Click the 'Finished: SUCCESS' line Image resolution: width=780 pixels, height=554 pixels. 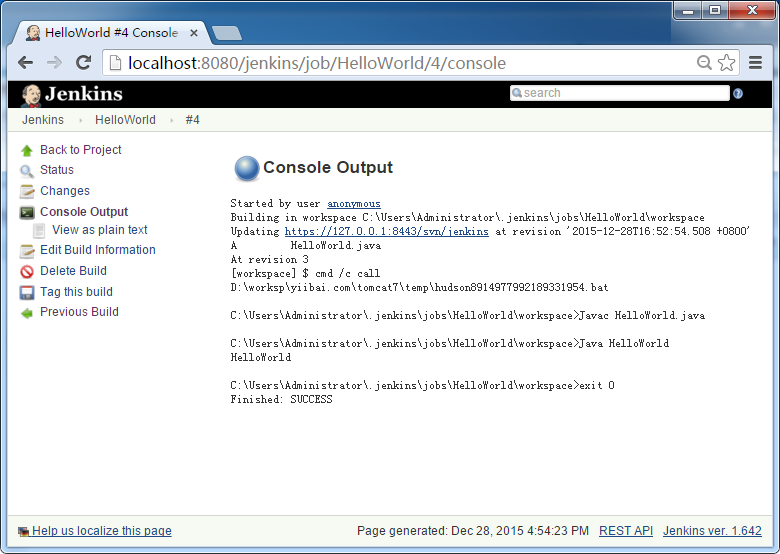(x=281, y=399)
